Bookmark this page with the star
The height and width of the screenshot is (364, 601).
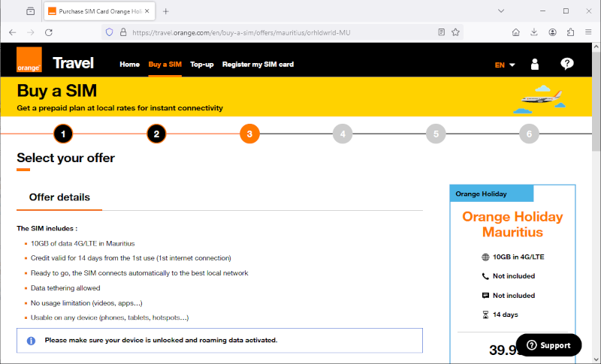[x=455, y=32]
